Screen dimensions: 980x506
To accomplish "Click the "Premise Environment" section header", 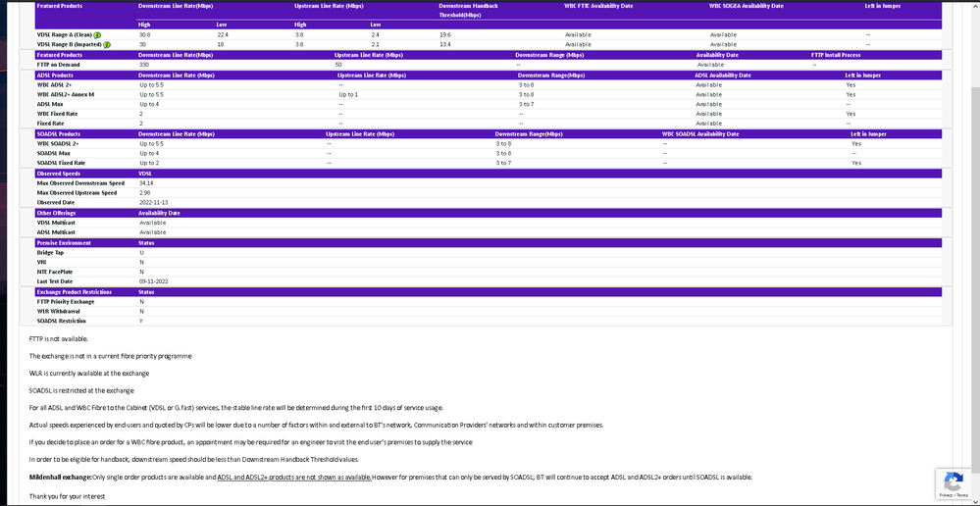I will click(x=64, y=242).
